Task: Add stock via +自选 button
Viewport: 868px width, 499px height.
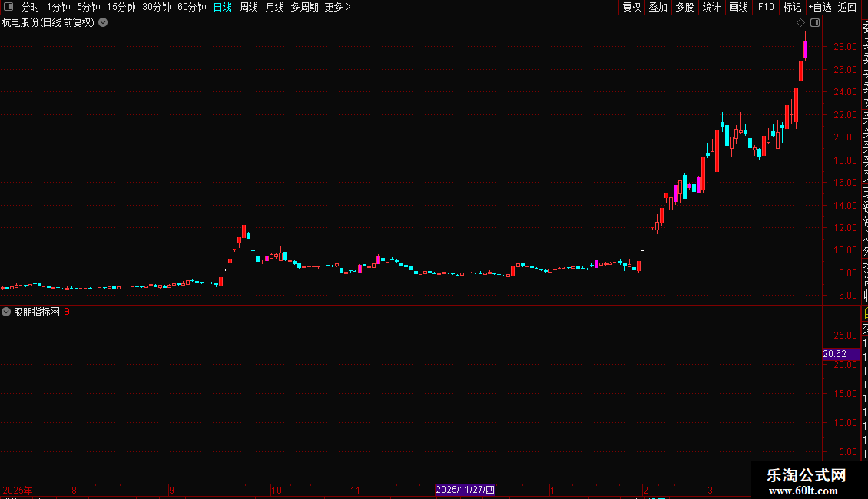Action: click(820, 7)
